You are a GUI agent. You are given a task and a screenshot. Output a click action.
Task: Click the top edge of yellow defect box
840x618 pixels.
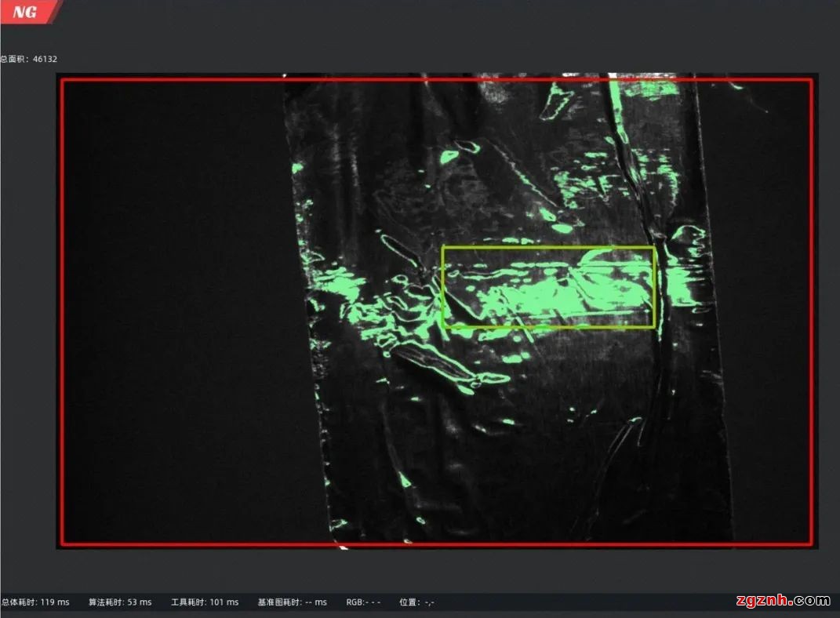coord(549,248)
